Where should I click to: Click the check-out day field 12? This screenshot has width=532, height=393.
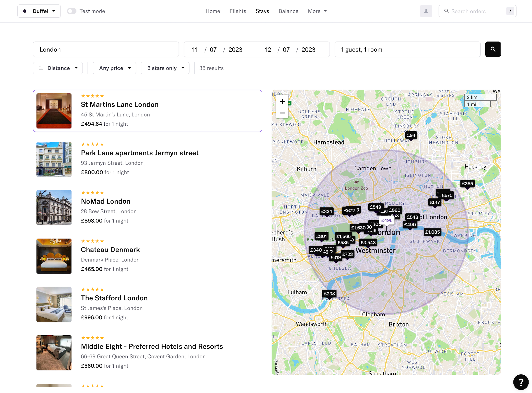point(267,49)
